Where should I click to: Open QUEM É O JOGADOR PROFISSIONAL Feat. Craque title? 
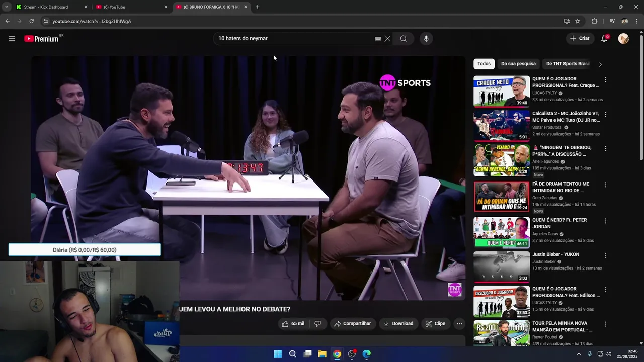pyautogui.click(x=566, y=82)
